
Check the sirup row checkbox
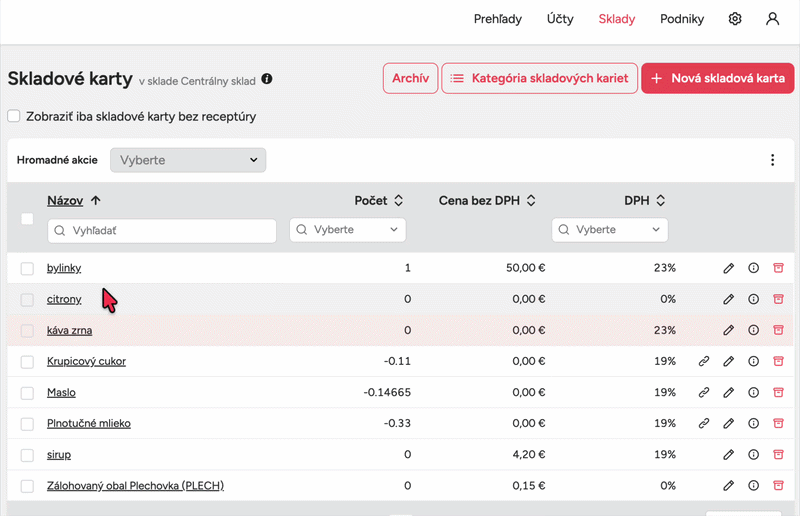[27, 455]
